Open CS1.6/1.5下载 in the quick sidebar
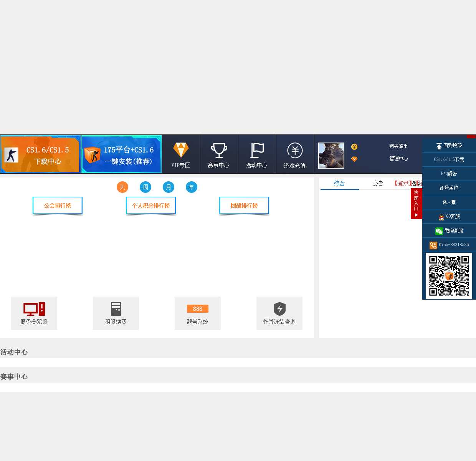 click(449, 159)
